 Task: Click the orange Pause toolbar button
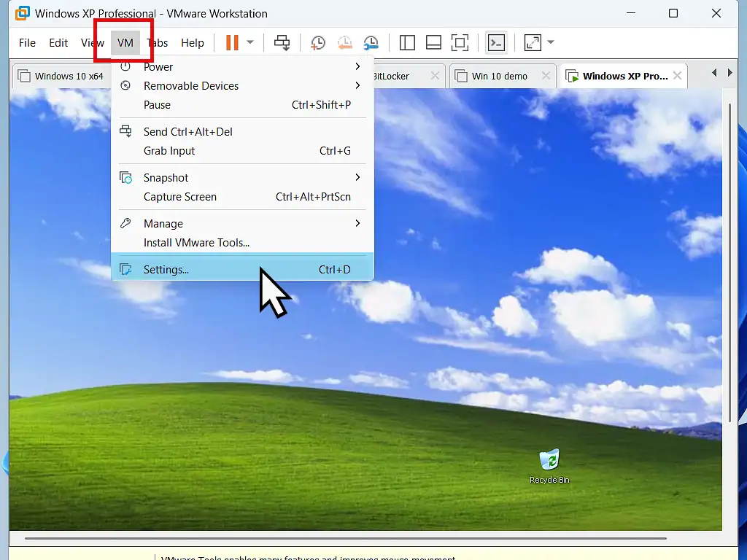[x=232, y=42]
